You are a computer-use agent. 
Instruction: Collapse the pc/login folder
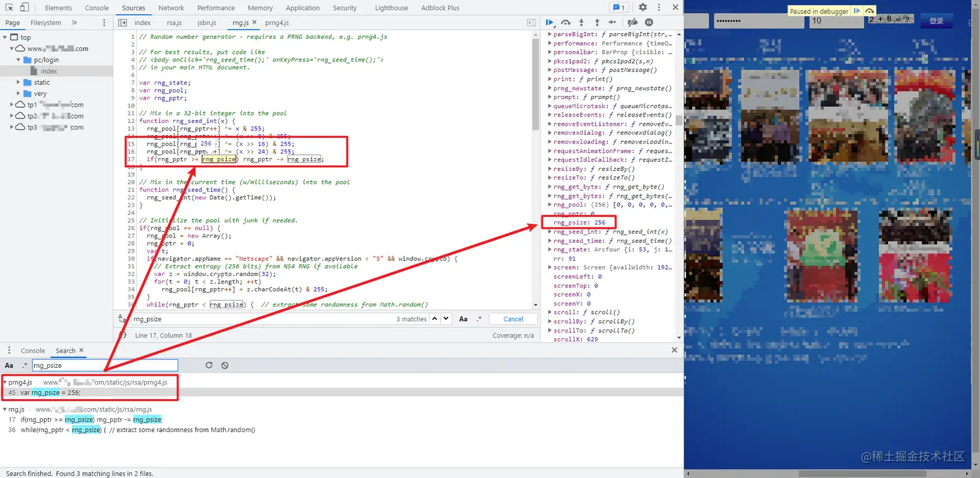click(19, 60)
